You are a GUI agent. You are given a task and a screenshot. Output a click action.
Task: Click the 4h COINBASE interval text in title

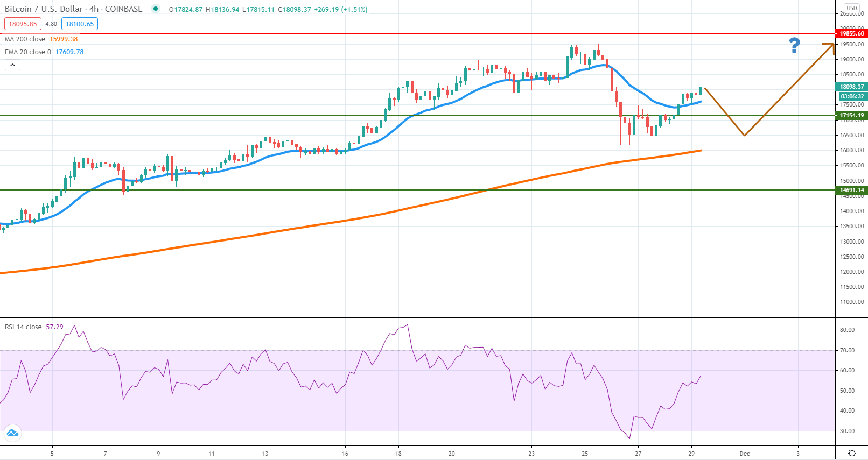pos(116,9)
